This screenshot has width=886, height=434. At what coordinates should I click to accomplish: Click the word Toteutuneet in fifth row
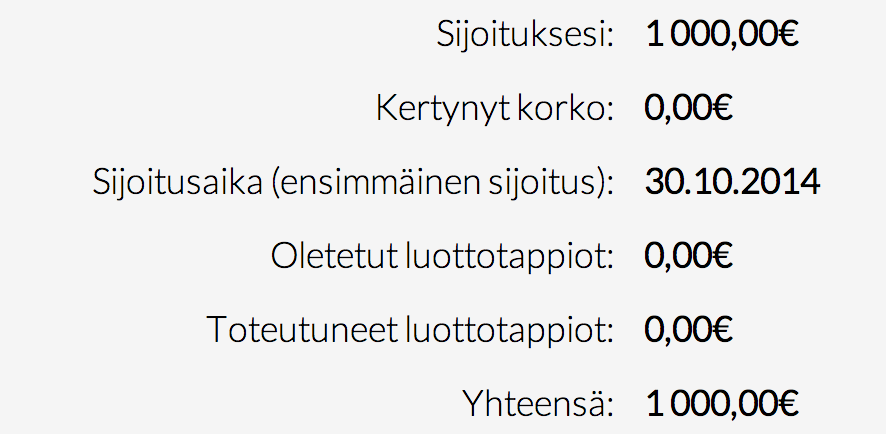[x=302, y=330]
